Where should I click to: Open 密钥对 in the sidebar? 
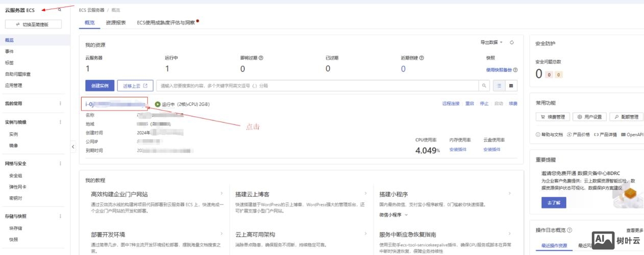15,198
